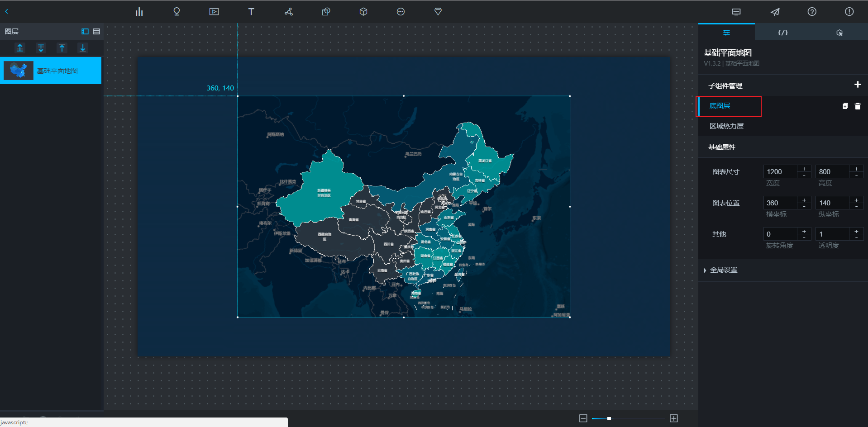Add a sub-component with the plus button
Screen dimensions: 868x427
(x=858, y=85)
